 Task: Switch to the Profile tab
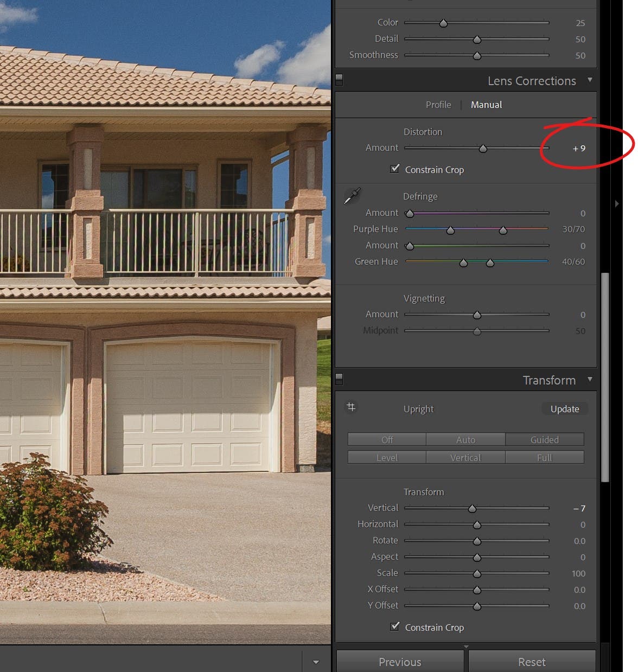pyautogui.click(x=438, y=105)
